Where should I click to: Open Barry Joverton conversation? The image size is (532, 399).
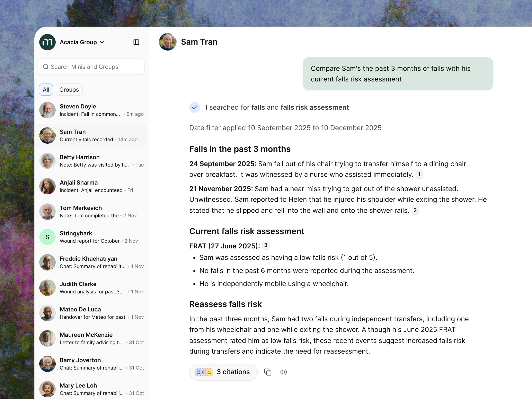pyautogui.click(x=91, y=364)
